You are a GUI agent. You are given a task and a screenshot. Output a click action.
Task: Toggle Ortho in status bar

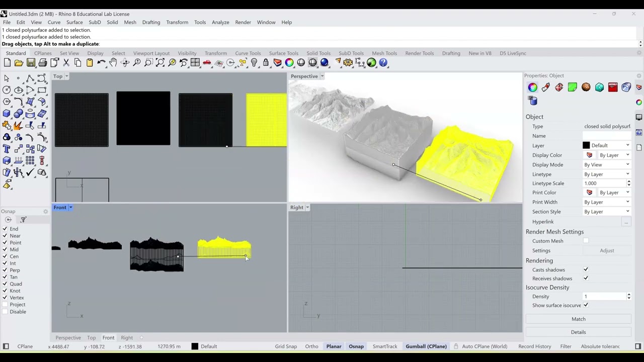pyautogui.click(x=311, y=346)
